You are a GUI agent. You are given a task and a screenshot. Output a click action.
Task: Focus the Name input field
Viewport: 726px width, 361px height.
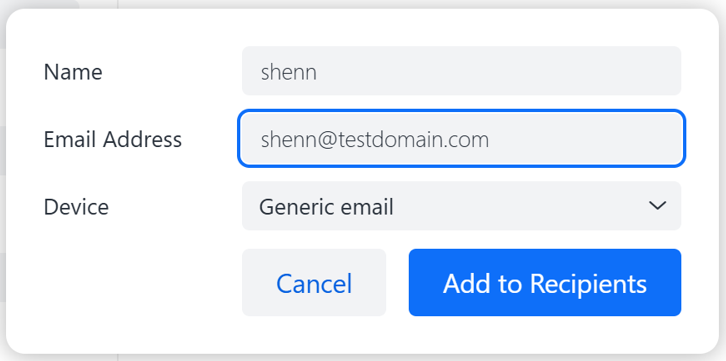[x=461, y=70]
